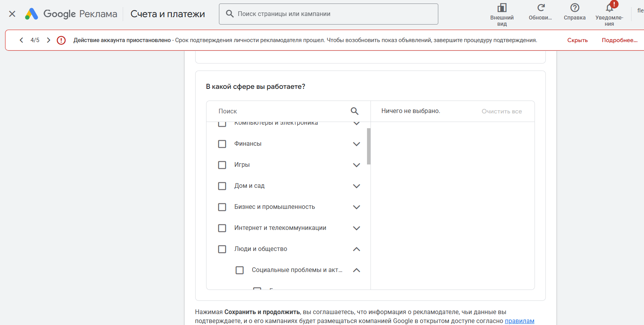This screenshot has width=644, height=325.
Task: Click the Google Ads logo
Action: tap(32, 14)
